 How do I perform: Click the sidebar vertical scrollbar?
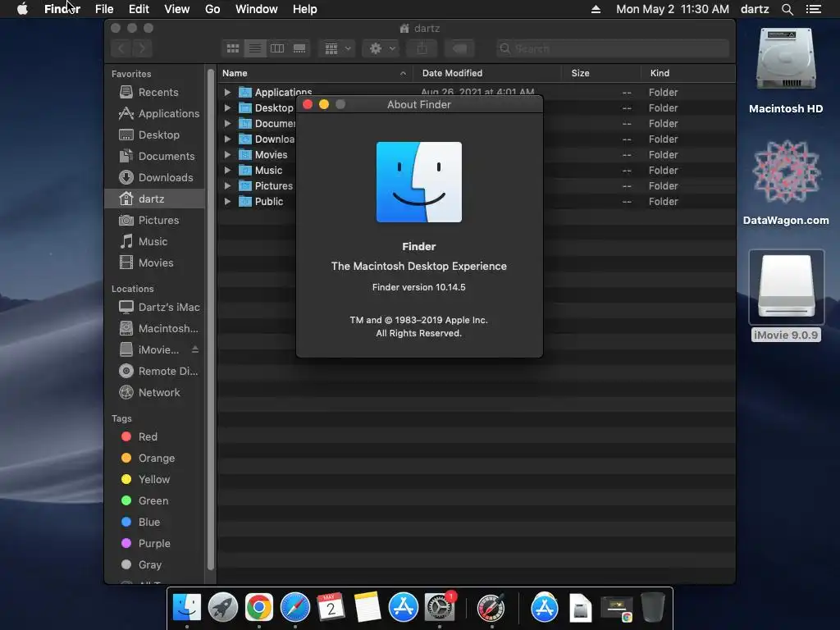click(211, 319)
